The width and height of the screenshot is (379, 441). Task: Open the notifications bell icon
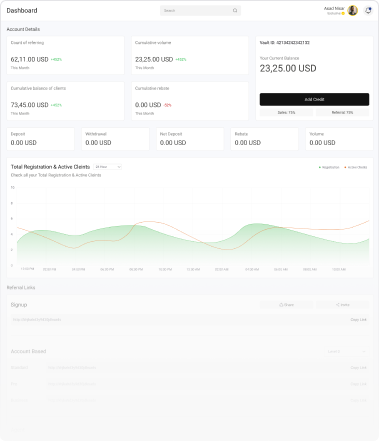point(368,11)
